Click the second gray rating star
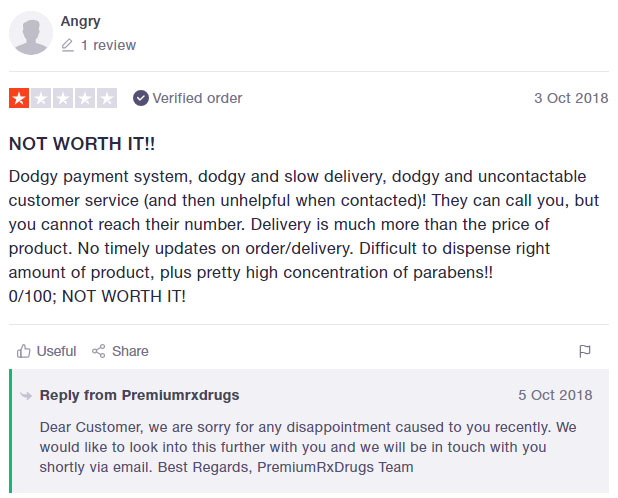The image size is (618, 498). coord(41,98)
